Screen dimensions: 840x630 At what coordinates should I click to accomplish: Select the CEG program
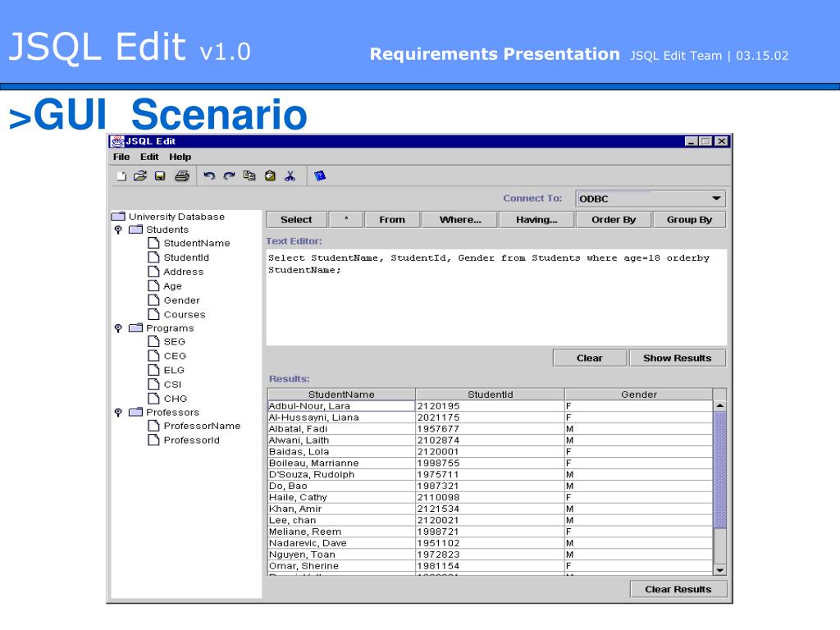(175, 356)
